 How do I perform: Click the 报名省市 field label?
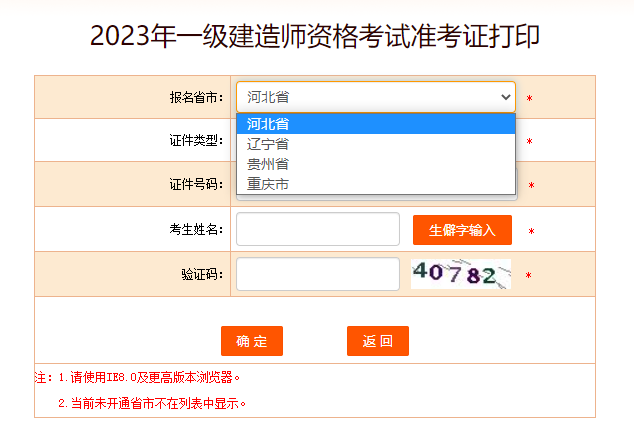[x=196, y=98]
